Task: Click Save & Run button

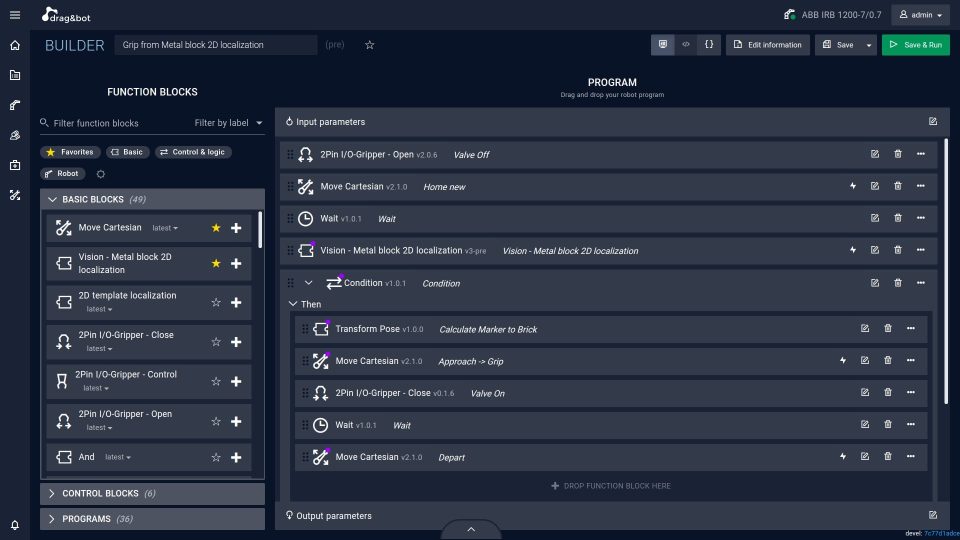Action: point(916,45)
